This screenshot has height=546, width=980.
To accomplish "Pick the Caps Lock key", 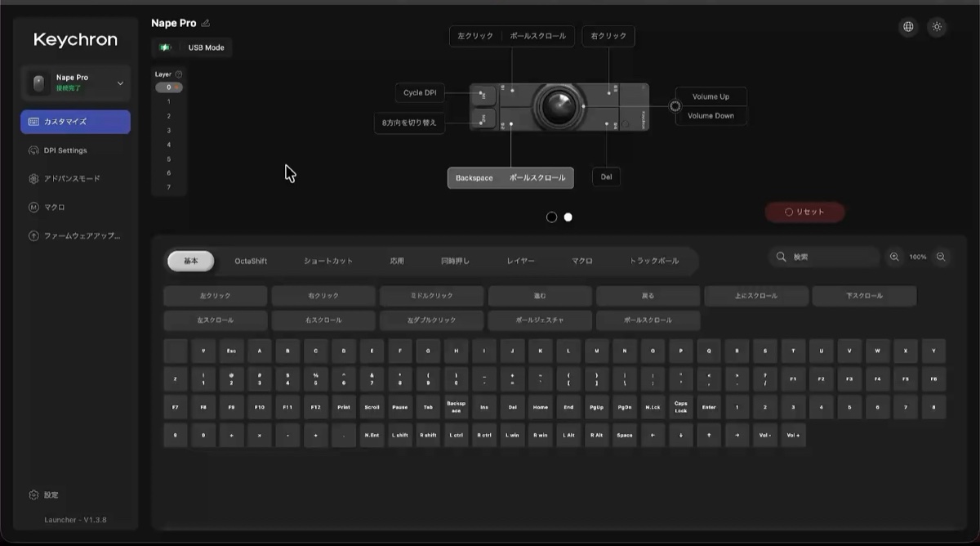I will (681, 407).
